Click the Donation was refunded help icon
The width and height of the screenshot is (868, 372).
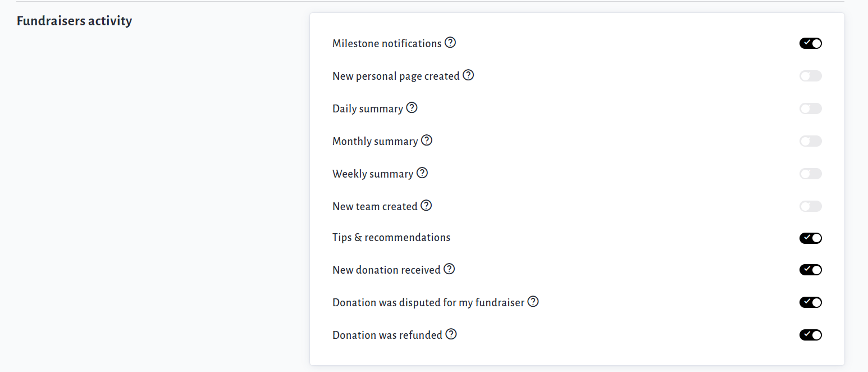[x=451, y=334]
